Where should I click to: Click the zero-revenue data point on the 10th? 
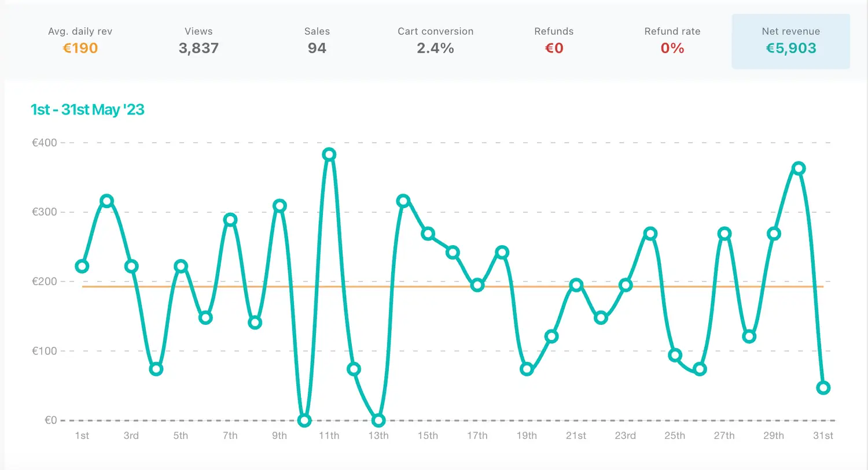tap(304, 420)
